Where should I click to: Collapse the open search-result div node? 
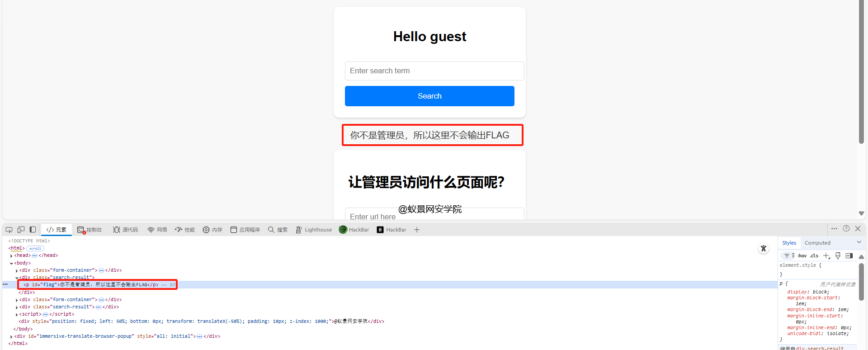tap(17, 278)
